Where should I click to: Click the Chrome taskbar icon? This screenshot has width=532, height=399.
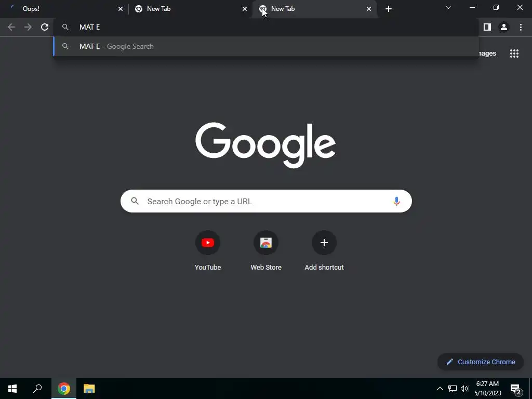coord(64,389)
